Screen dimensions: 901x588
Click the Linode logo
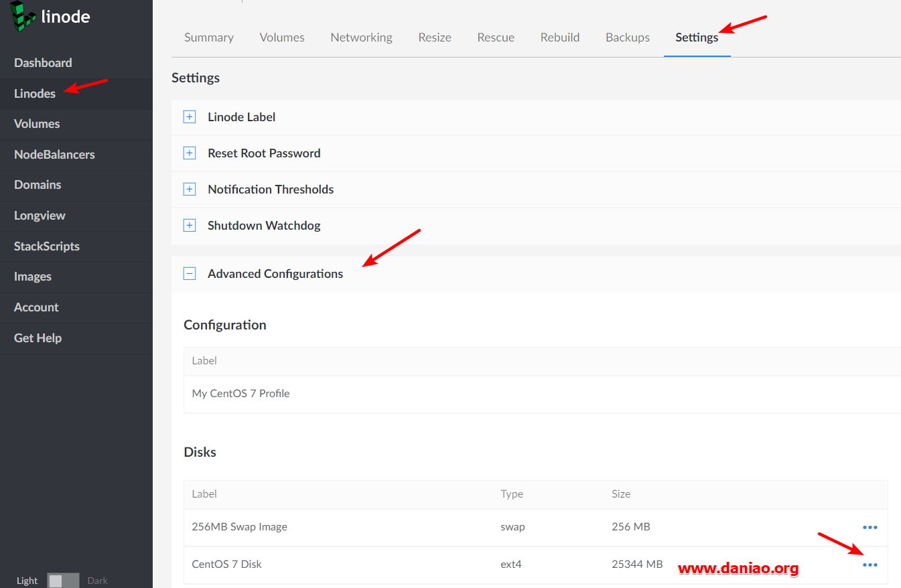click(51, 17)
